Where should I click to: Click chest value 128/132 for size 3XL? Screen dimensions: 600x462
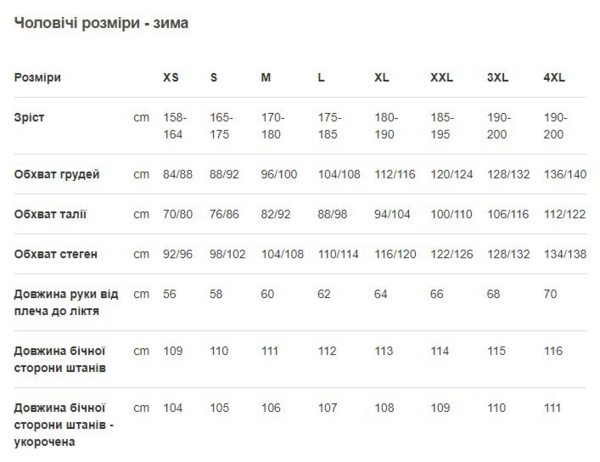pyautogui.click(x=507, y=175)
